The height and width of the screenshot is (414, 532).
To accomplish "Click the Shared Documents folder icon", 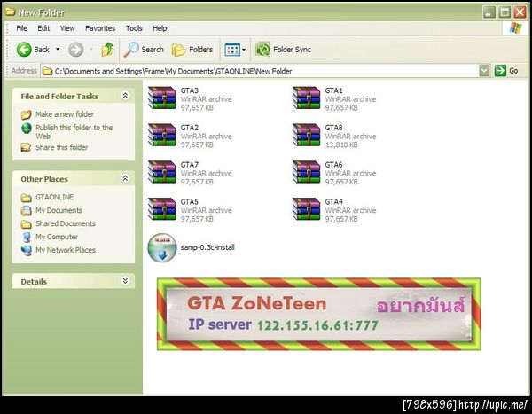I will (x=26, y=224).
